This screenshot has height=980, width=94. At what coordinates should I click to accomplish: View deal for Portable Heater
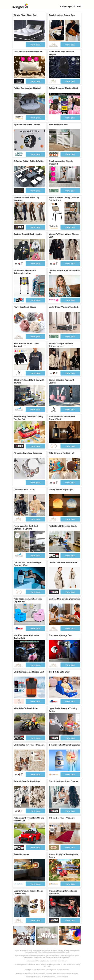coord(35,884)
